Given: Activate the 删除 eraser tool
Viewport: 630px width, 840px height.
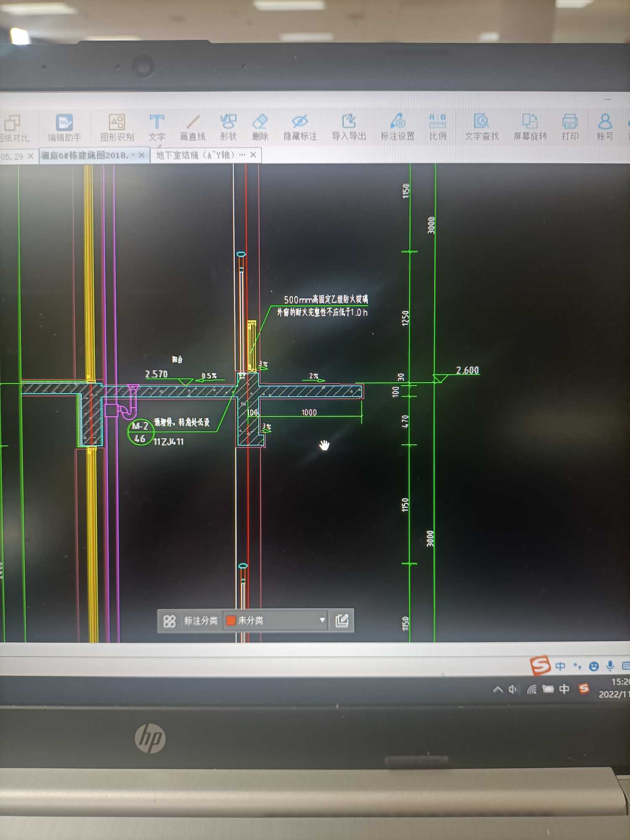Looking at the screenshot, I should pos(260,128).
